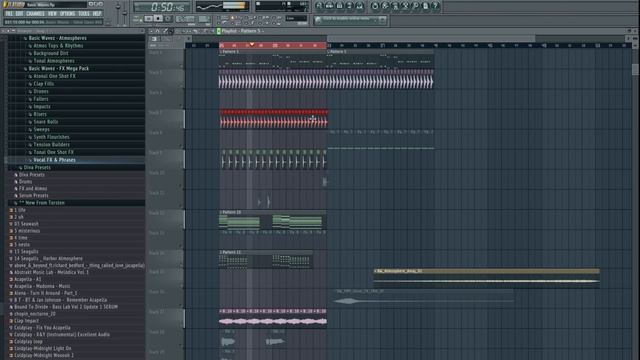Open the snap selector dropdown showing Line
This screenshot has width=640, height=360.
tap(296, 18)
